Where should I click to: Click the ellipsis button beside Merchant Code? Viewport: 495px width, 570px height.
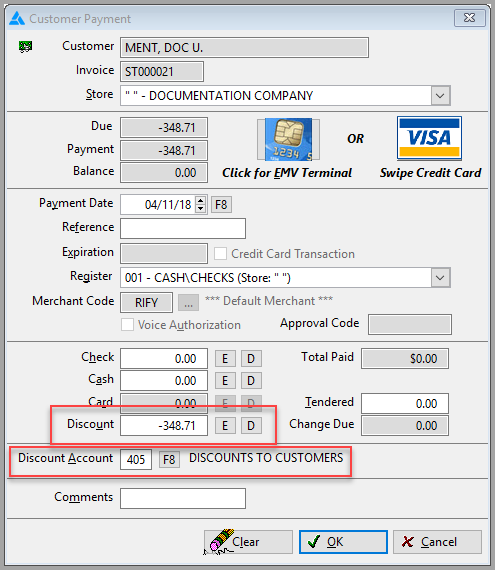188,302
